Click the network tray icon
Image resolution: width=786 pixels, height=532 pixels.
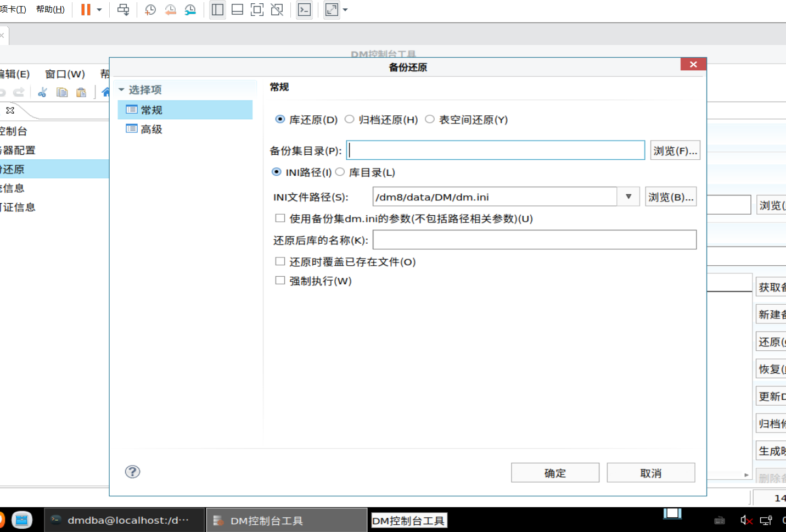[x=766, y=520]
